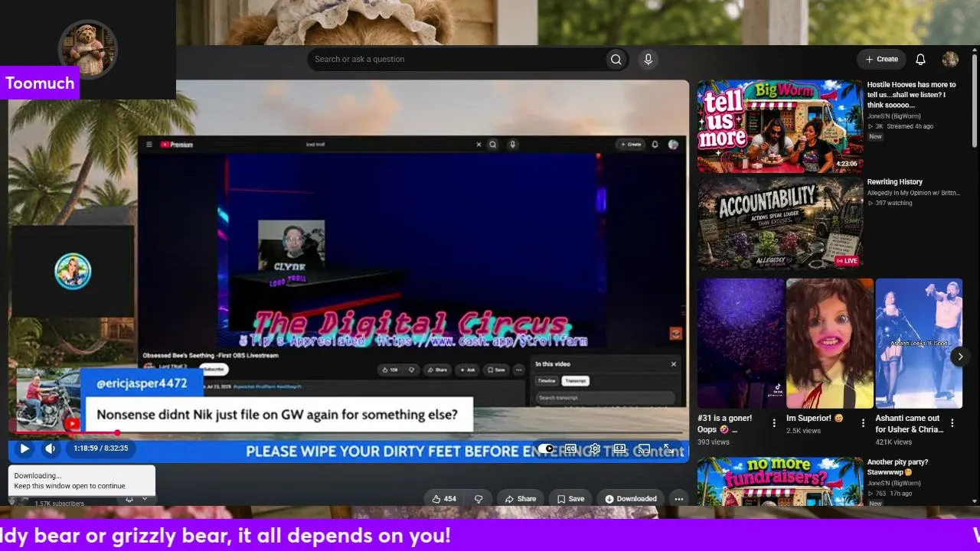The height and width of the screenshot is (551, 980).
Task: Open options for the Ashanti short
Action: coord(952,422)
